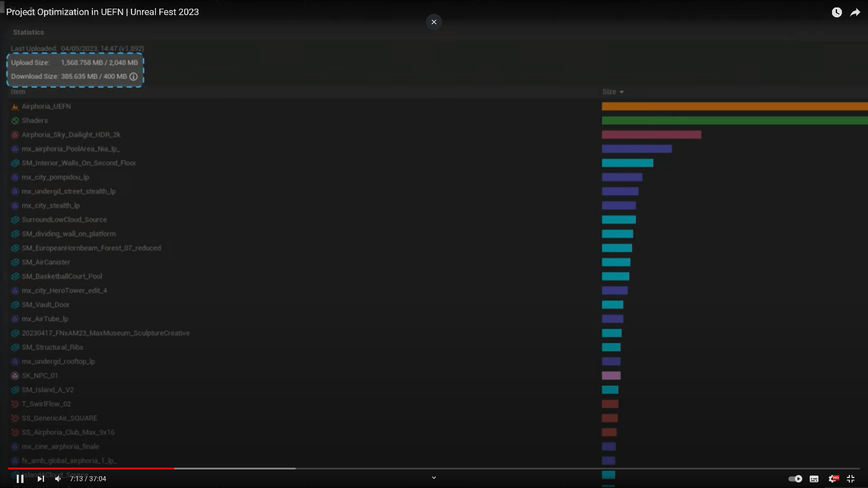Screen dimensions: 868x488
Task: Click the mx_city_stealth_lp icon
Action: point(15,206)
